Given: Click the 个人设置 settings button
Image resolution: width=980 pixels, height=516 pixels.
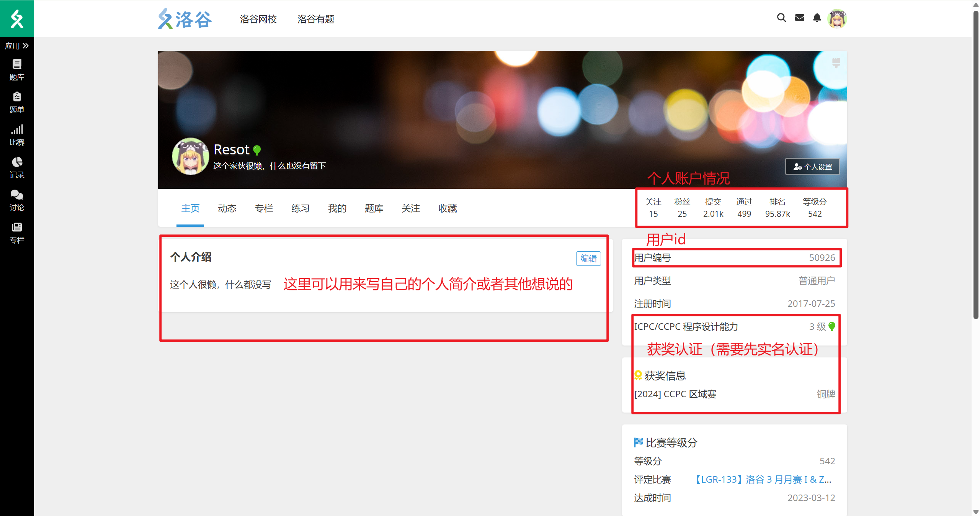Looking at the screenshot, I should 812,167.
